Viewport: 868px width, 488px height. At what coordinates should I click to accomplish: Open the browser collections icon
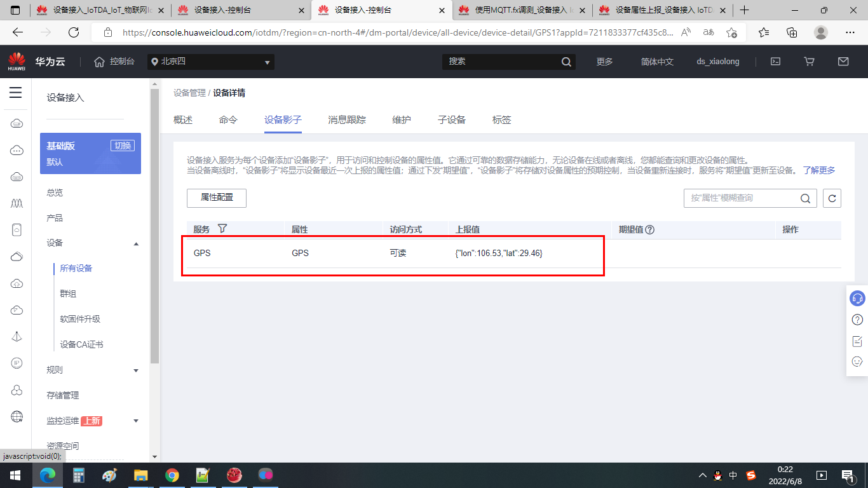(792, 32)
